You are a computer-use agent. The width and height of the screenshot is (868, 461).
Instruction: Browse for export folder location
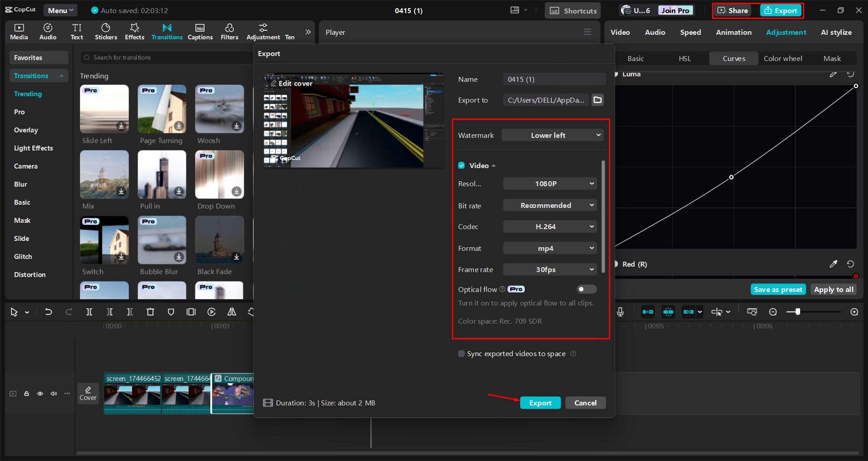[598, 100]
